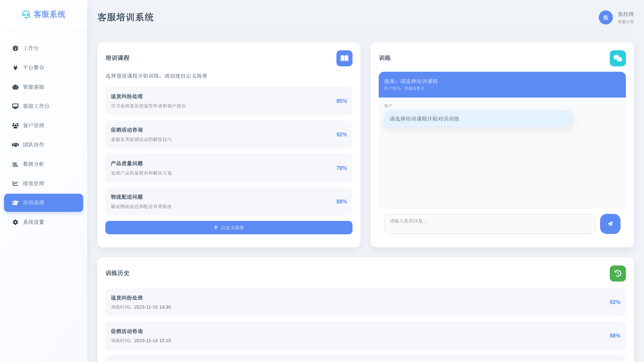Open 促销活动咨询 history entry scoring 88%
Screen dimensions: 644x362
(x=365, y=336)
